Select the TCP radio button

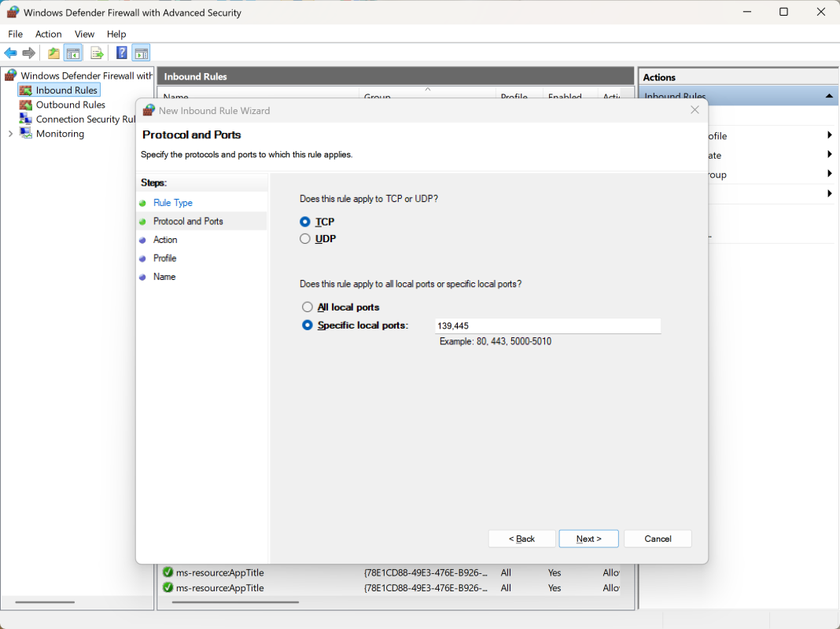tap(305, 223)
